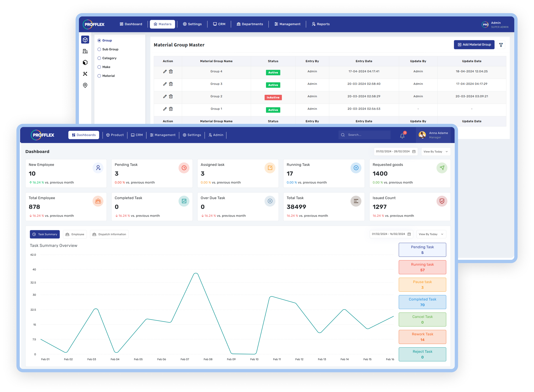The width and height of the screenshot is (534, 392).
Task: Switch to the Employee tab
Action: click(75, 234)
